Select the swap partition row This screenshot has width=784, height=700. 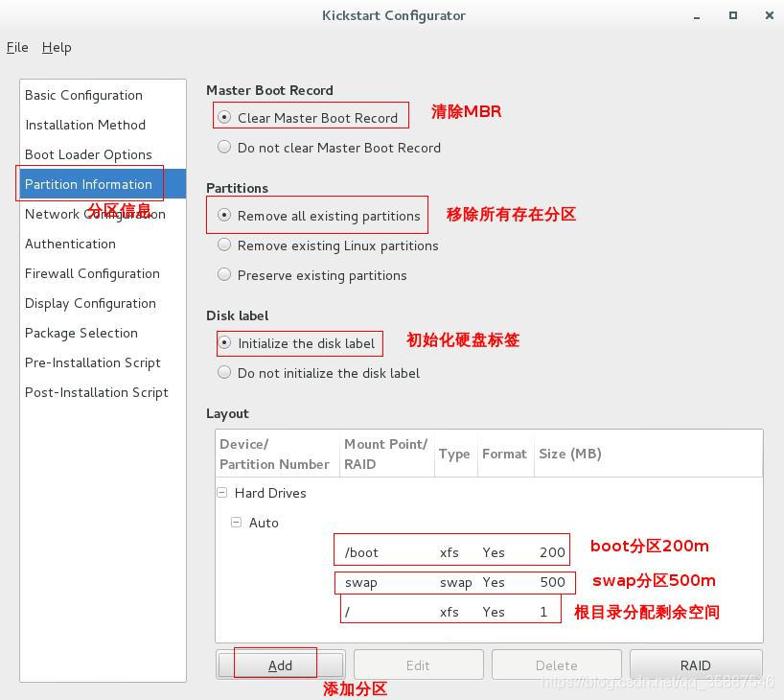[x=489, y=582]
